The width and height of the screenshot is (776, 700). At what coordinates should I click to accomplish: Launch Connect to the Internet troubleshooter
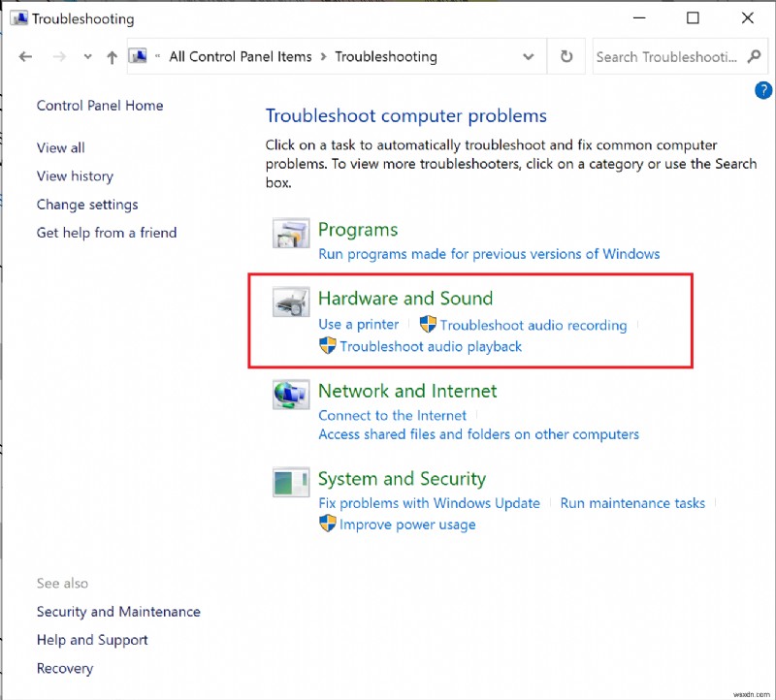click(392, 416)
